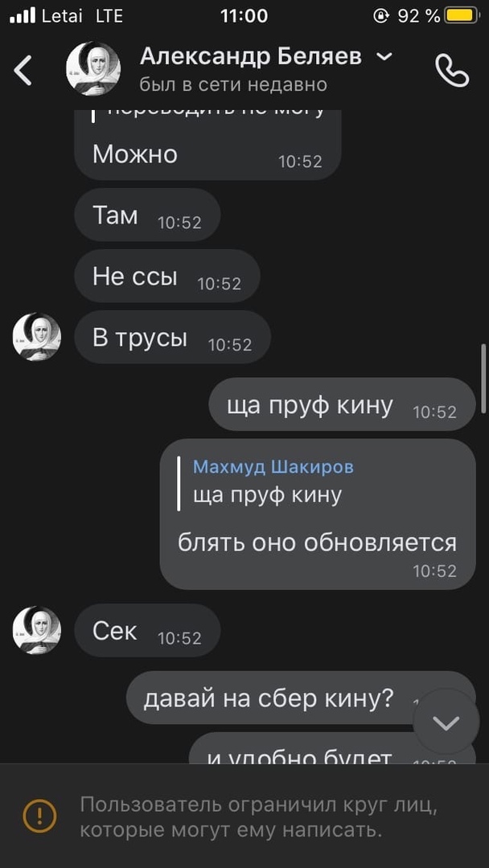Select the "Не ссы" message bubble
This screenshot has height=868, width=489.
[166, 276]
